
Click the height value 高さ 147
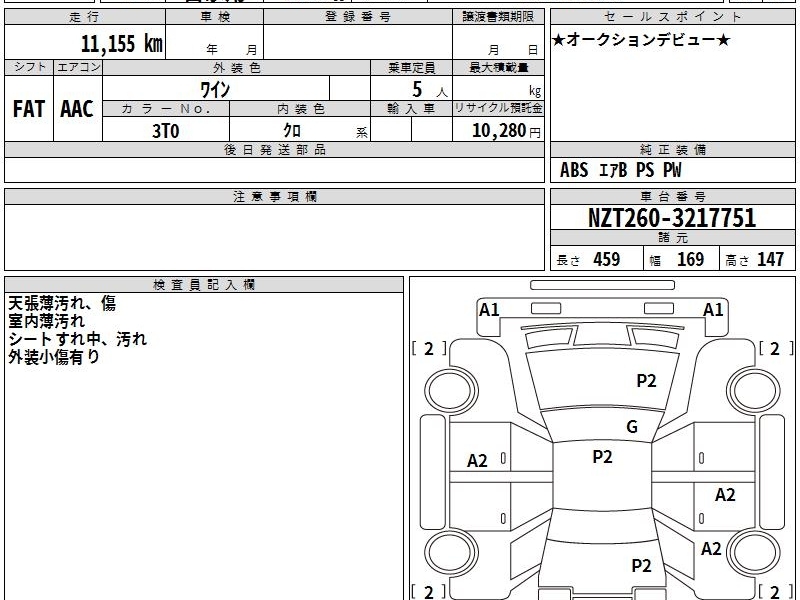[x=755, y=260]
